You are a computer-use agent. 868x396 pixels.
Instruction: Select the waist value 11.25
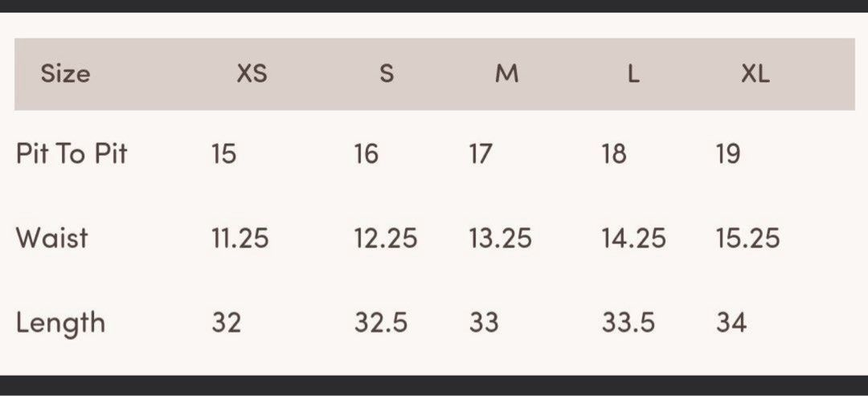(240, 239)
